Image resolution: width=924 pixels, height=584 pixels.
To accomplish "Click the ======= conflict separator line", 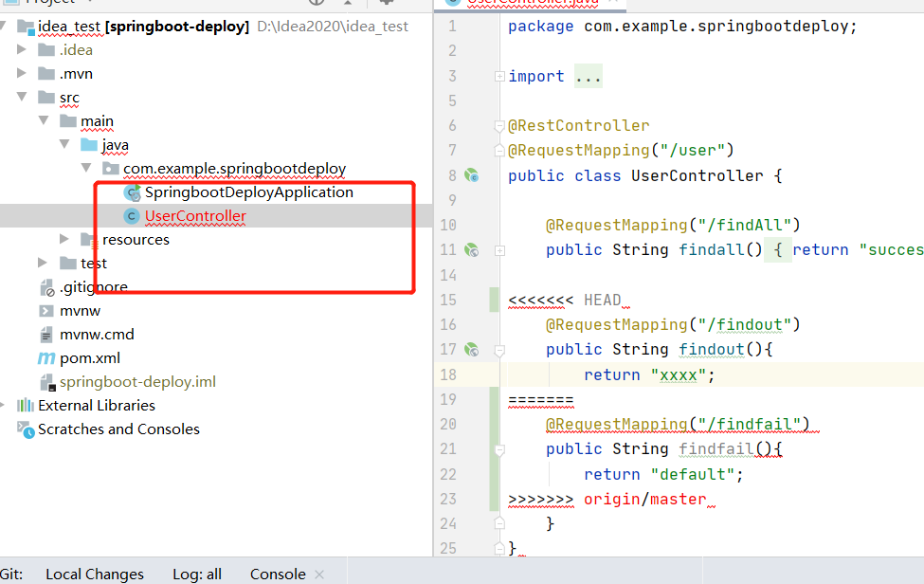I will click(540, 399).
